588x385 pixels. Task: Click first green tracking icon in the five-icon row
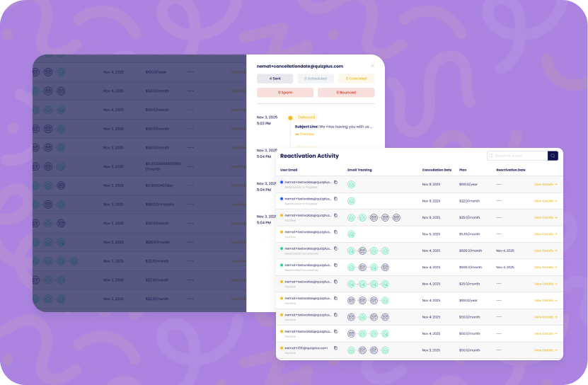point(351,218)
